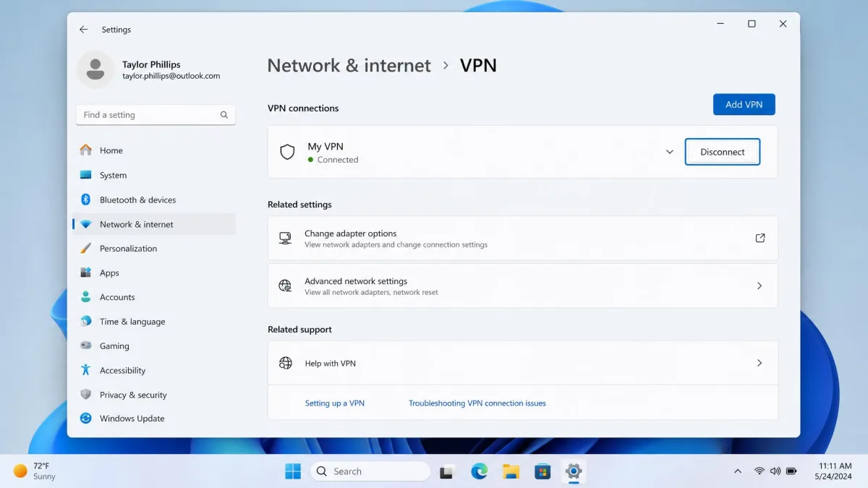Viewport: 868px width, 488px height.
Task: Open Troubleshooting VPN connection issues link
Action: (x=477, y=403)
